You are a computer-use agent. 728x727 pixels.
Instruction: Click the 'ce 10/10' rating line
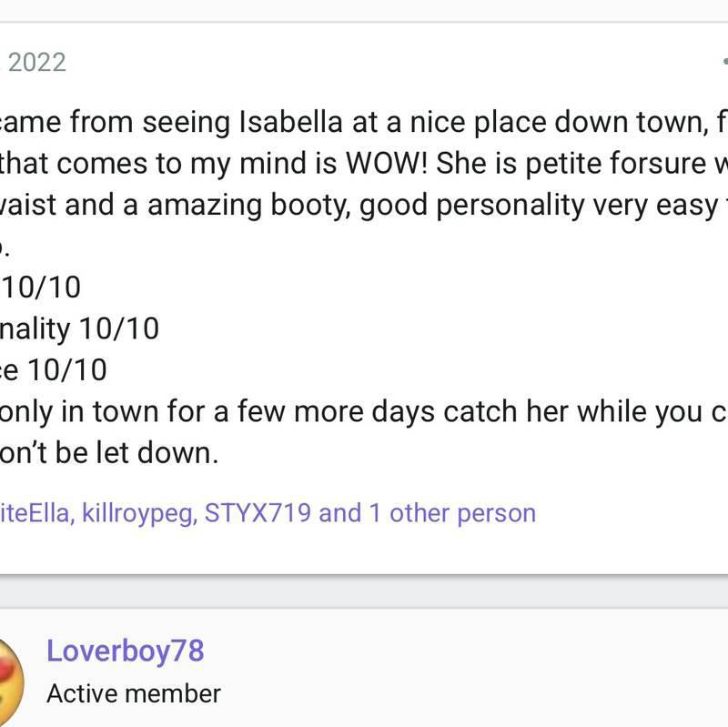point(53,369)
